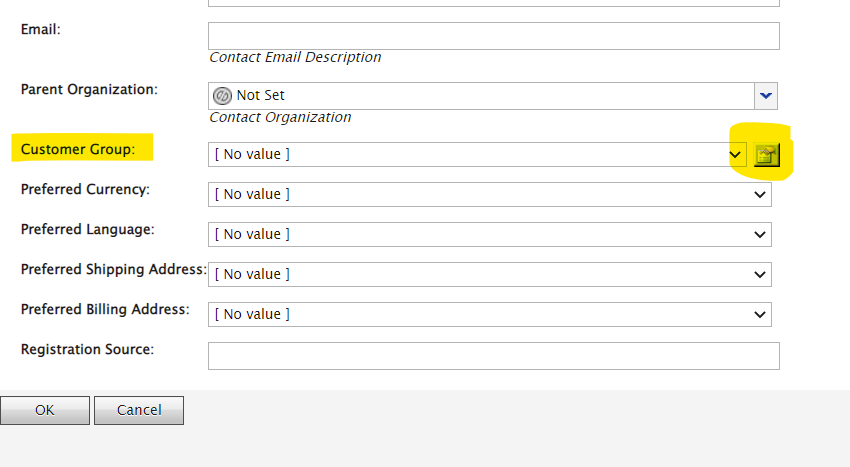Expand the Preferred Billing Address dropdown
This screenshot has width=850, height=467.
tap(760, 315)
